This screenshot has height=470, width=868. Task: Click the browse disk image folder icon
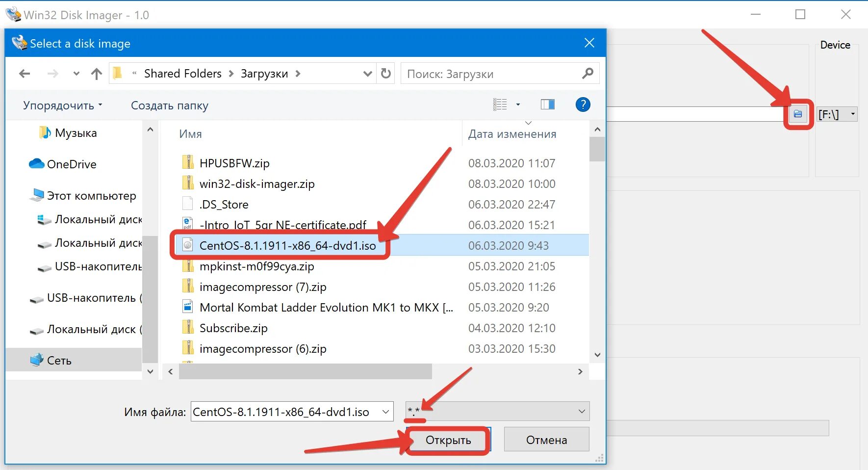(x=798, y=114)
